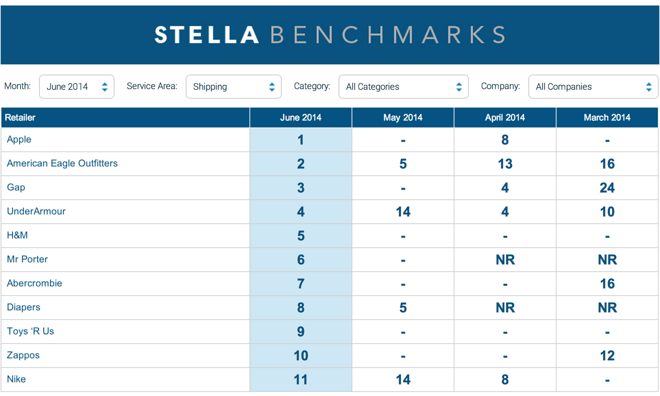The width and height of the screenshot is (660, 396).
Task: Select the June 2014 column header
Action: click(301, 117)
